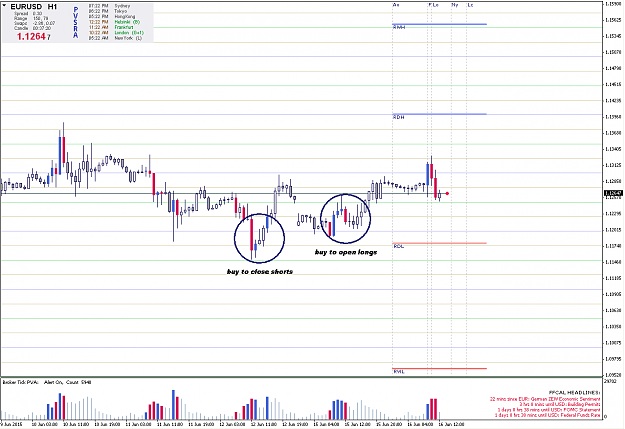625x429 pixels.
Task: Click the red 1.1264 price readout
Action: point(33,37)
